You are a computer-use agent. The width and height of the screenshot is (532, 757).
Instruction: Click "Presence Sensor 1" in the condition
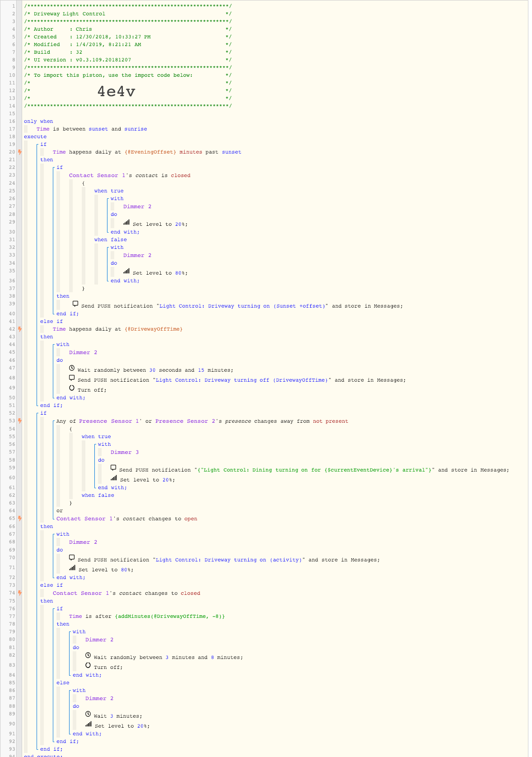(x=109, y=421)
